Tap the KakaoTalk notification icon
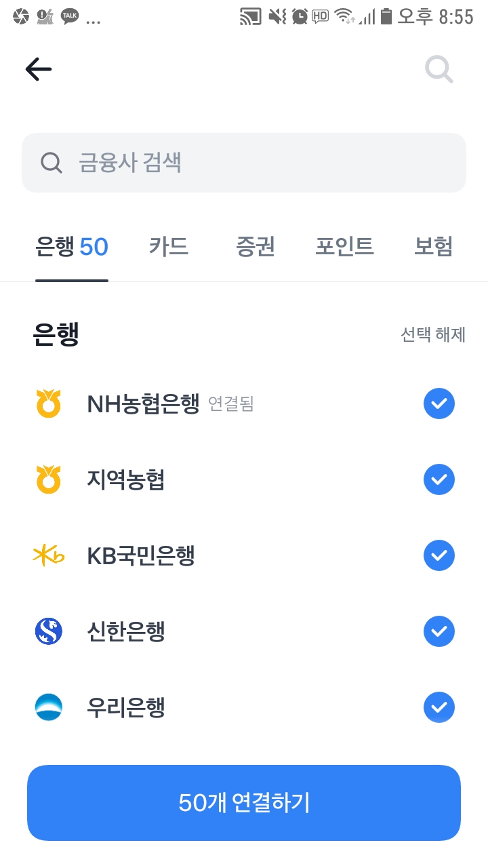 70,16
